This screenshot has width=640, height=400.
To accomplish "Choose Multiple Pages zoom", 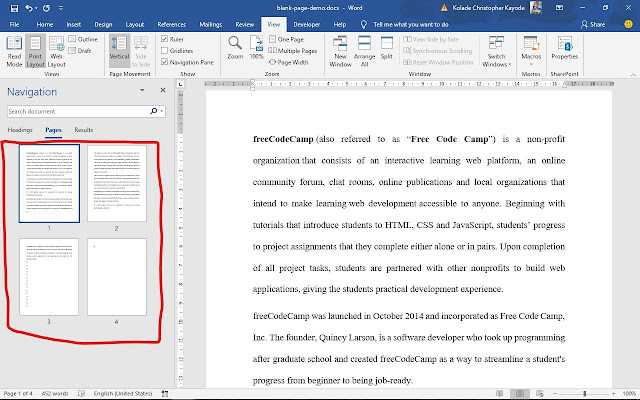I will point(293,51).
